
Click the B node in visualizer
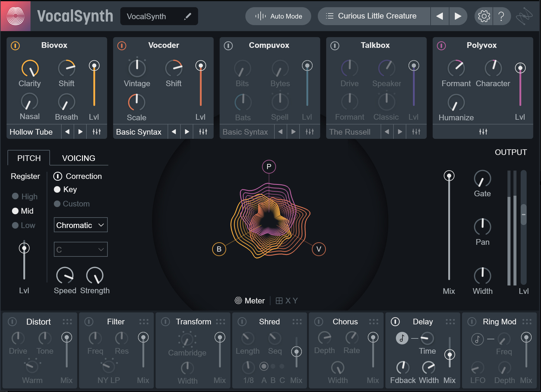pyautogui.click(x=219, y=249)
